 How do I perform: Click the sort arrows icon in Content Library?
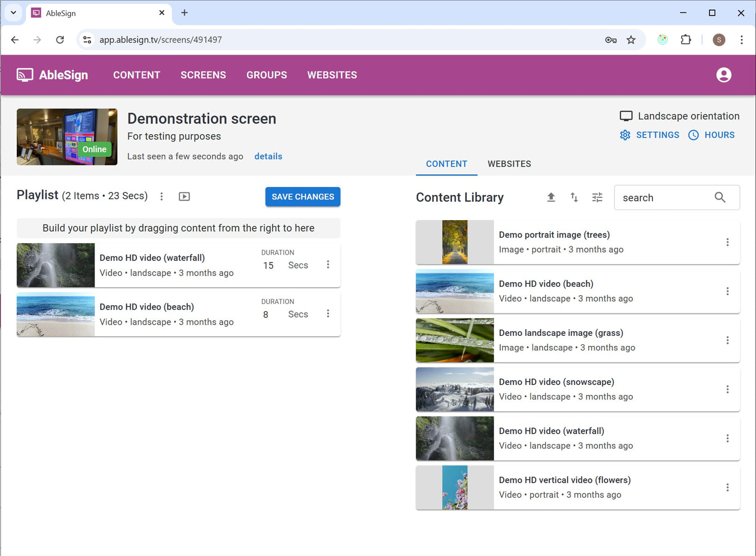coord(574,197)
